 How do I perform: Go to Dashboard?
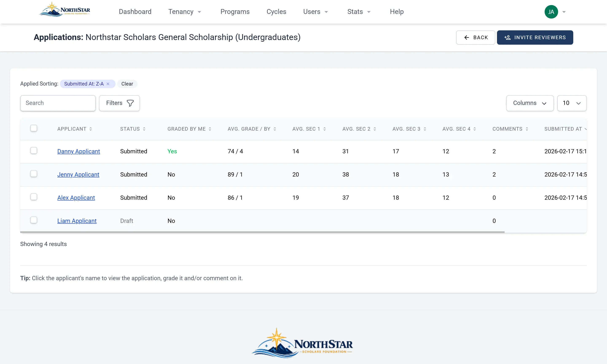click(x=135, y=12)
